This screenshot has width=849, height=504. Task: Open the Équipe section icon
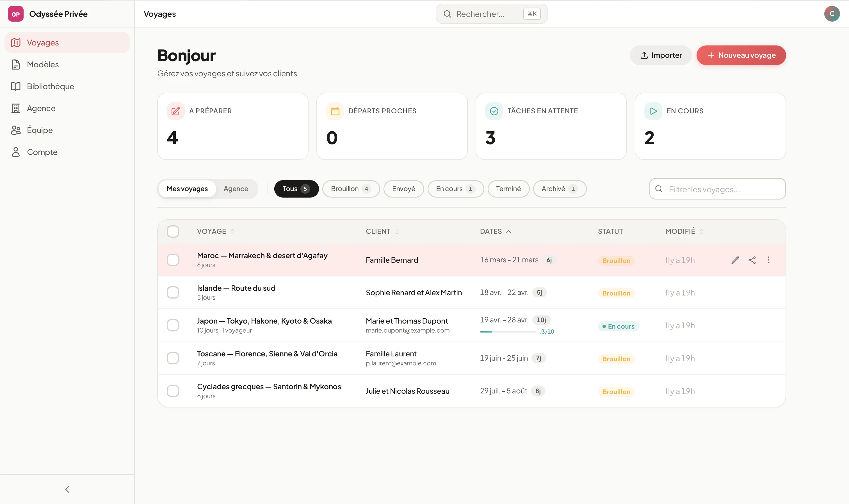(16, 130)
